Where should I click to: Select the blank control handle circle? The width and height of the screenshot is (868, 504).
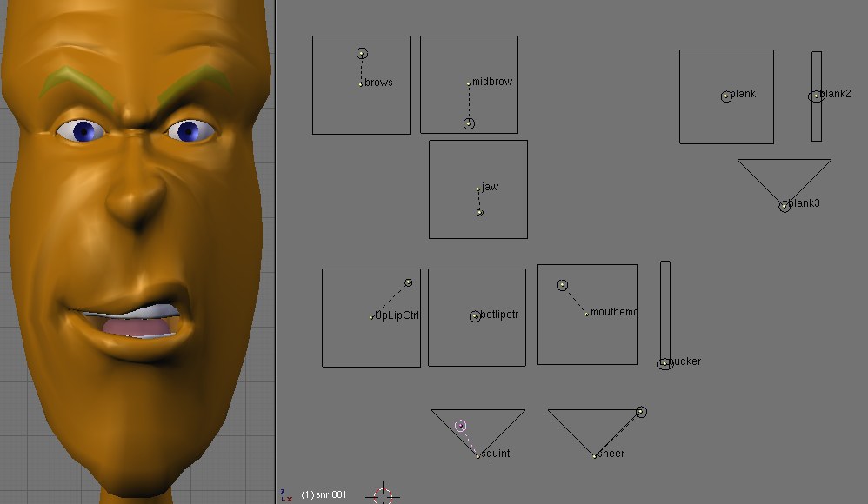point(726,96)
